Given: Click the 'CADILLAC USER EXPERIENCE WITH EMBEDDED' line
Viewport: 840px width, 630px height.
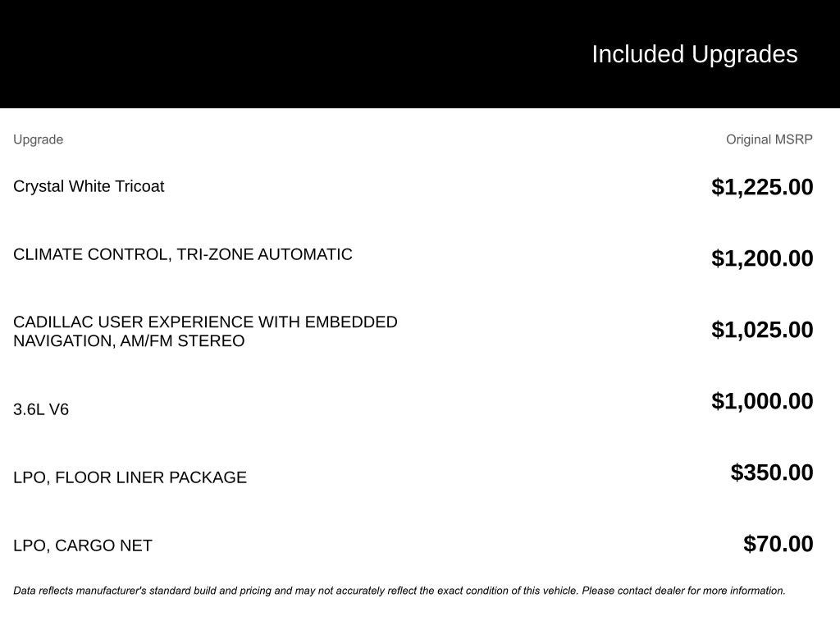Looking at the screenshot, I should click(205, 322).
